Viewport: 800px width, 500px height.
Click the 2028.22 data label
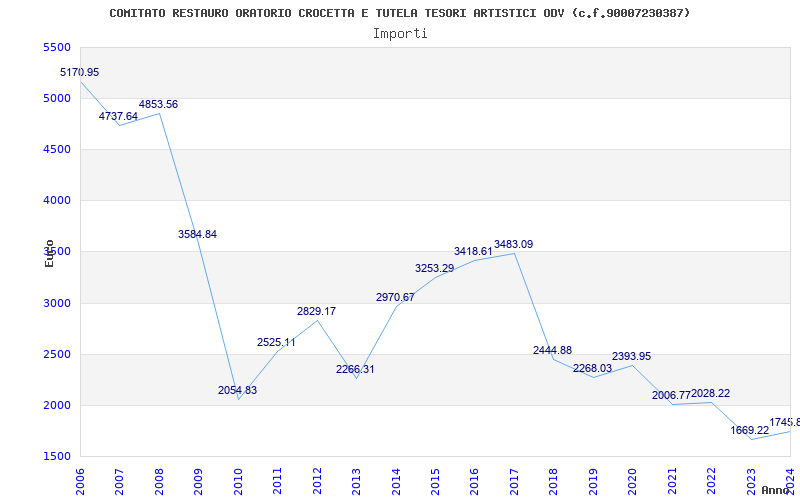710,393
